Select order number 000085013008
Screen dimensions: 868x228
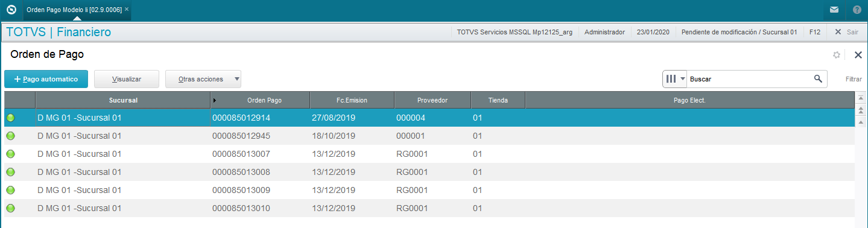(241, 172)
